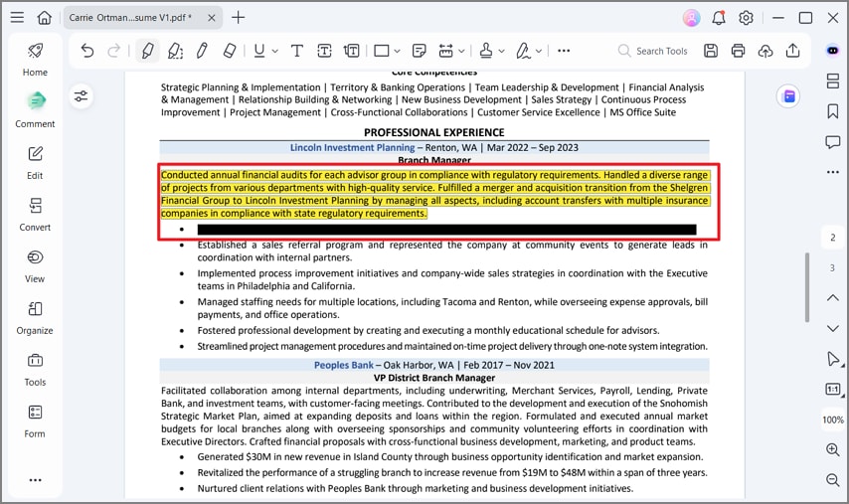Open the properties sliders button
The width and height of the screenshot is (849, 504).
(x=82, y=96)
